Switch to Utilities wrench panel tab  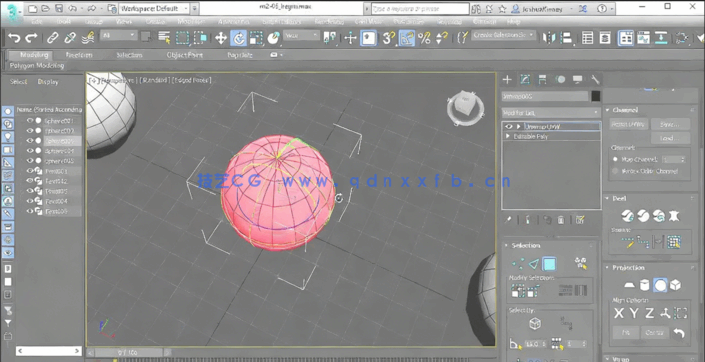pyautogui.click(x=595, y=80)
